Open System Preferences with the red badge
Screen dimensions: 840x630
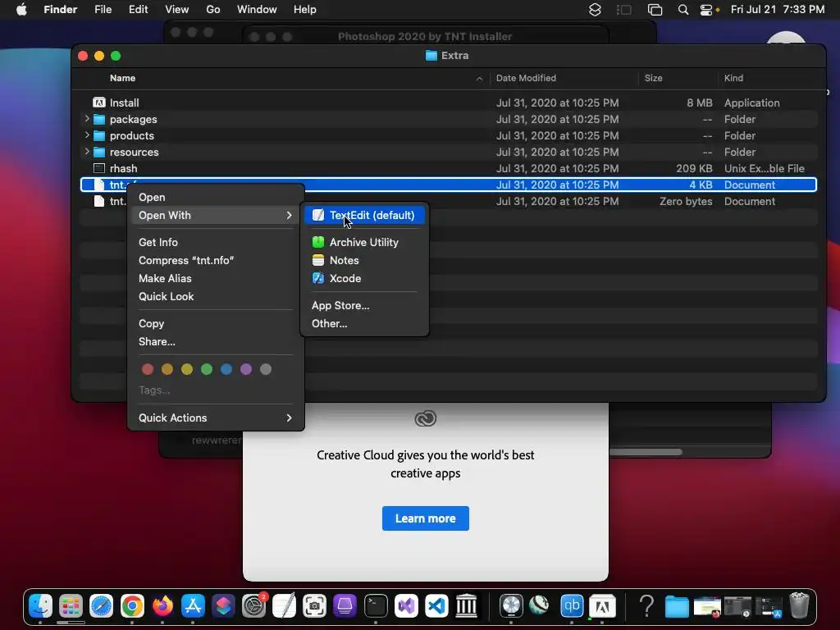[x=254, y=606]
